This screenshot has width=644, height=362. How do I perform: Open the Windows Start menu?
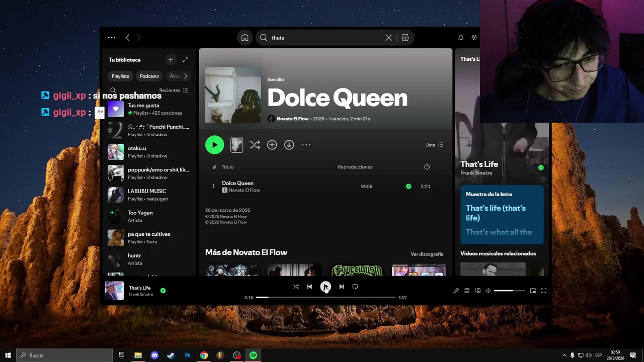click(8, 355)
